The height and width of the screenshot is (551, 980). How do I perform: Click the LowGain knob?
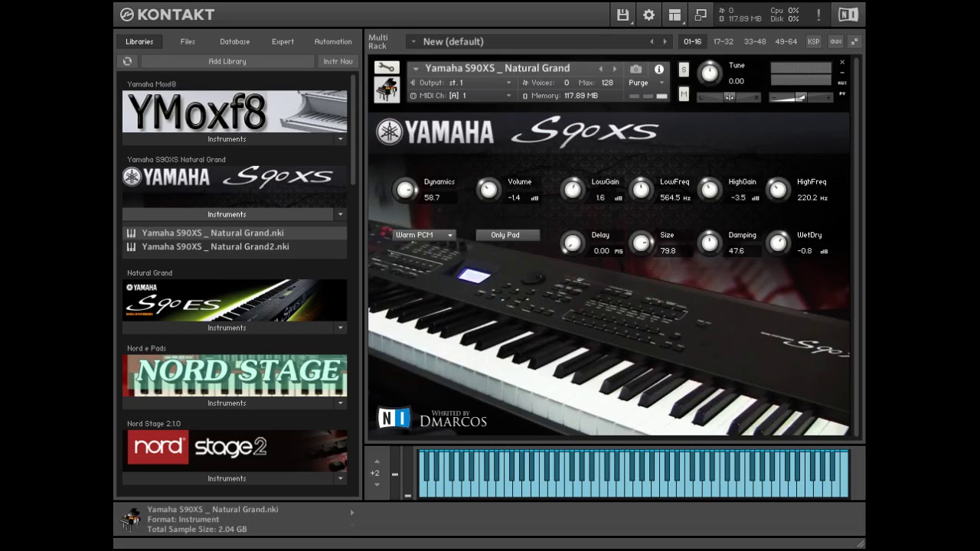tap(572, 189)
